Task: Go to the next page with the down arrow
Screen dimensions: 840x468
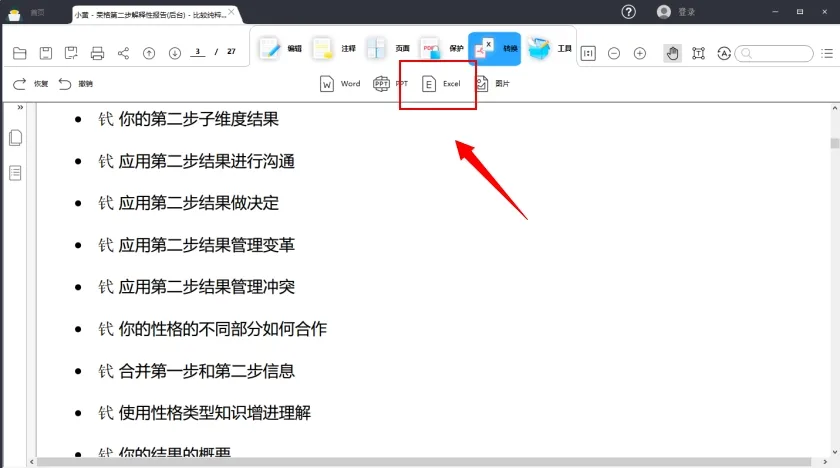Action: click(x=175, y=53)
